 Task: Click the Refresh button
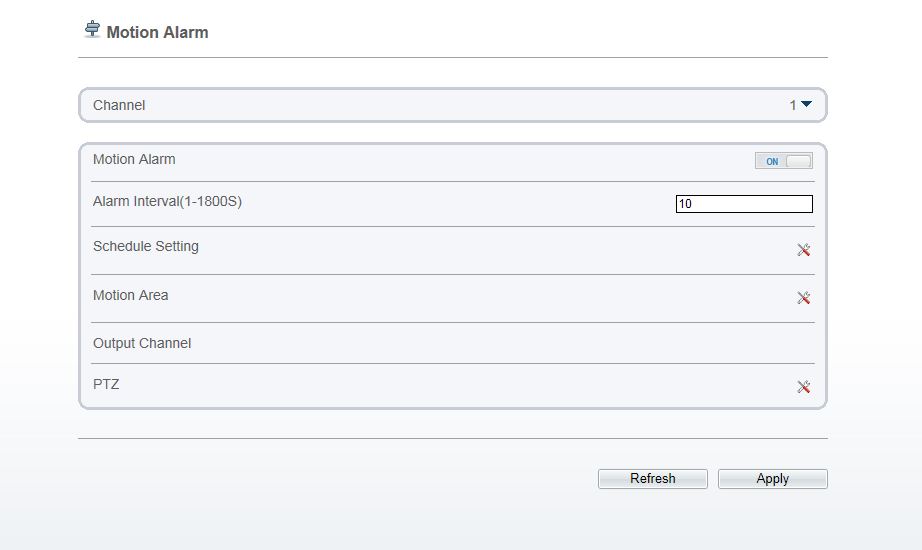point(653,479)
